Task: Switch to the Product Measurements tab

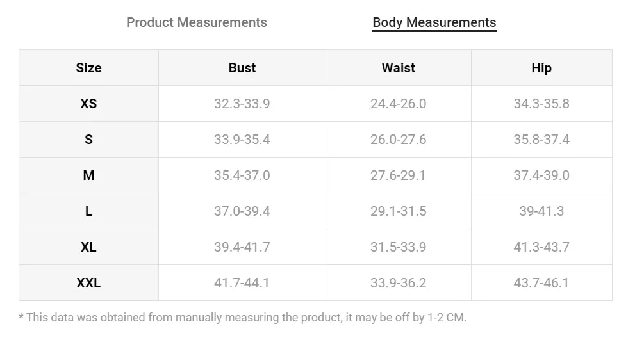Action: tap(196, 22)
